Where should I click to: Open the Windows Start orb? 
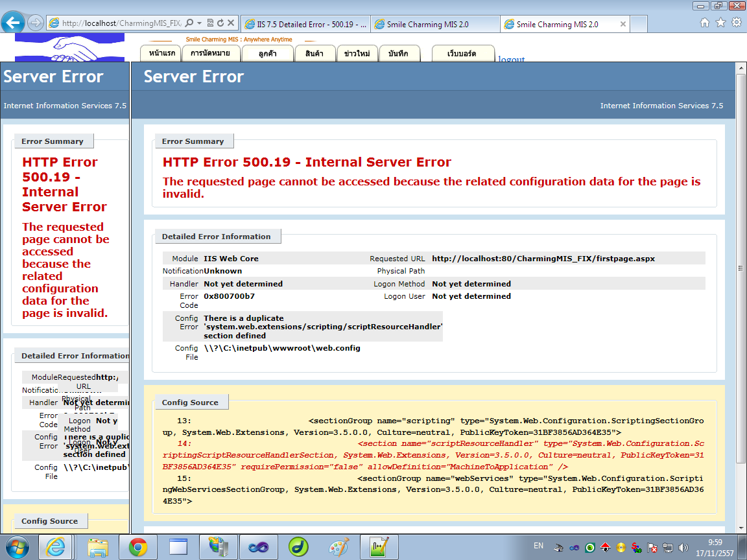point(17,547)
